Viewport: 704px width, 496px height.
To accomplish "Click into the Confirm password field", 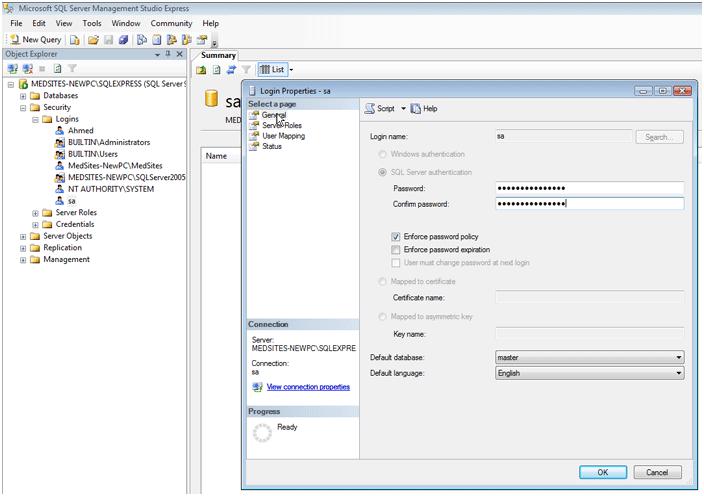I will click(x=590, y=204).
